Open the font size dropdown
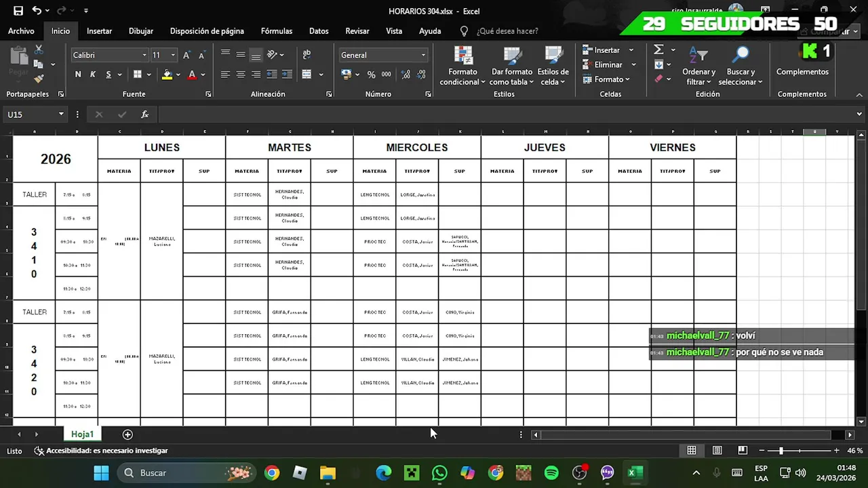 tap(173, 55)
